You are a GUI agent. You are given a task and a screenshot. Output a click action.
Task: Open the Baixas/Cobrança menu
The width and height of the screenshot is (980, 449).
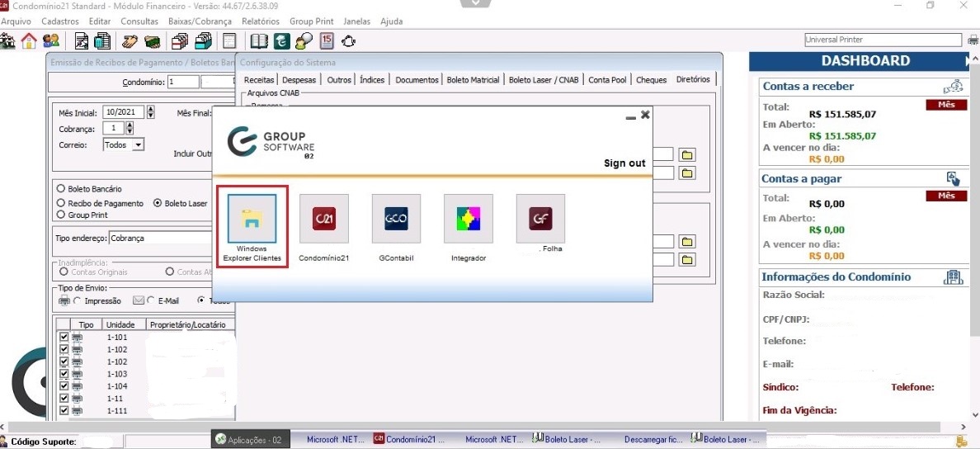[200, 21]
